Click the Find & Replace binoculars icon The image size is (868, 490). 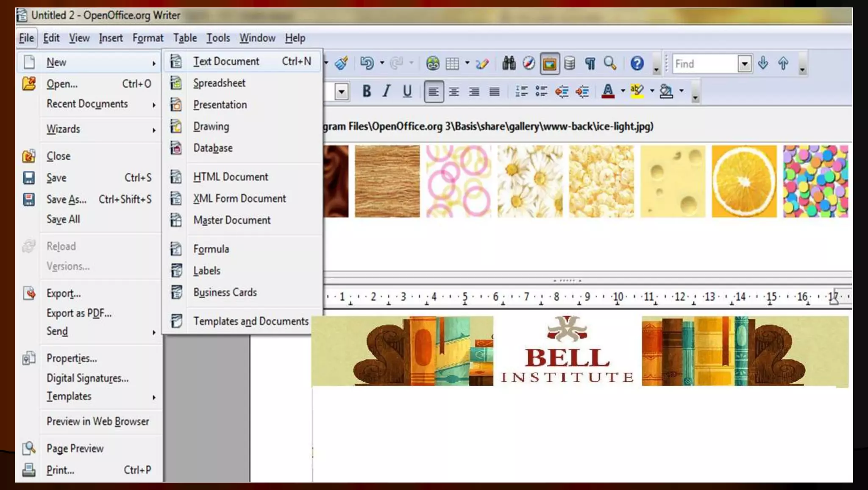pyautogui.click(x=509, y=64)
